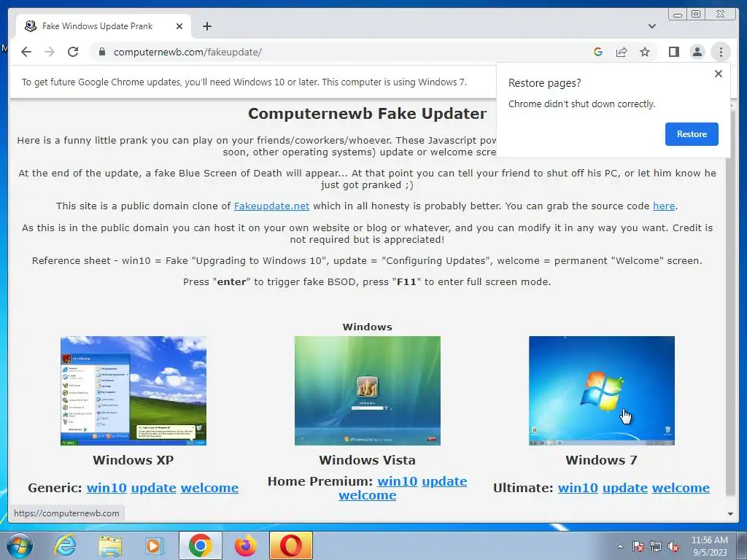Open Windows Media Player from taskbar
The height and width of the screenshot is (560, 747).
click(155, 545)
